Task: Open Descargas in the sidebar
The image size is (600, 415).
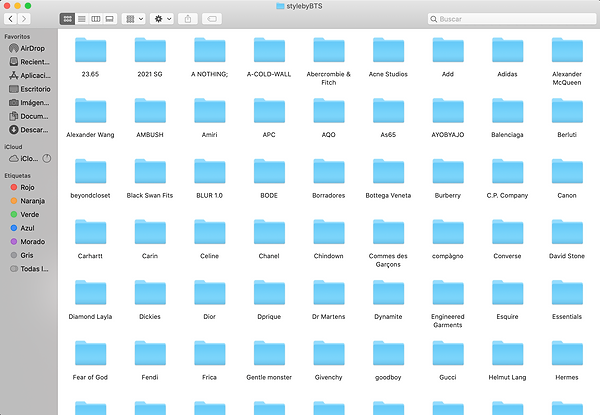Action: [29, 130]
